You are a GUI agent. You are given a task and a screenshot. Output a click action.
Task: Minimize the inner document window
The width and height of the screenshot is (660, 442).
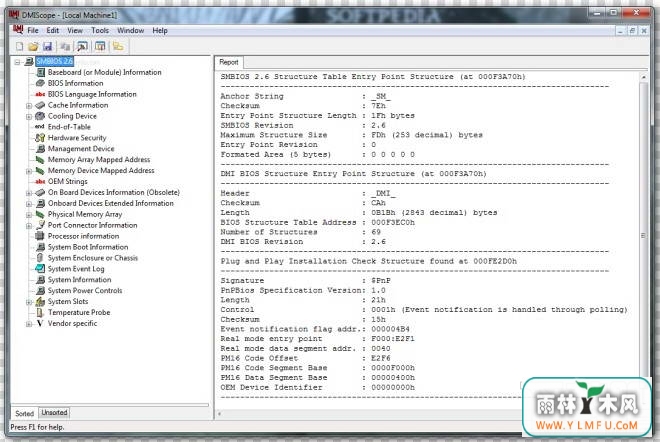(620, 30)
